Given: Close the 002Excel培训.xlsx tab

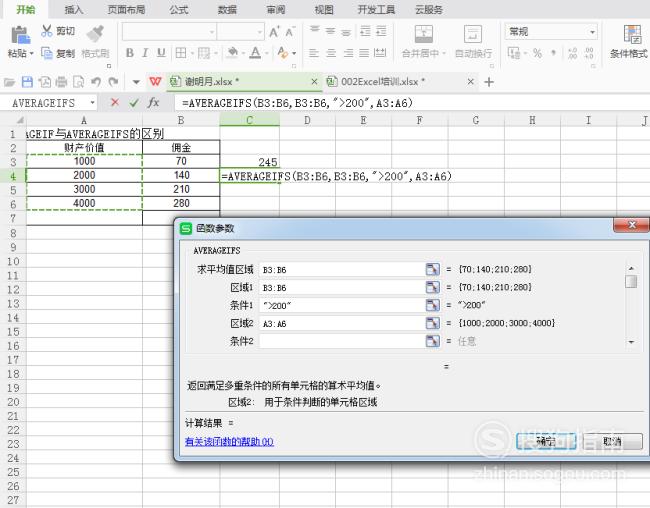Looking at the screenshot, I should [x=471, y=82].
